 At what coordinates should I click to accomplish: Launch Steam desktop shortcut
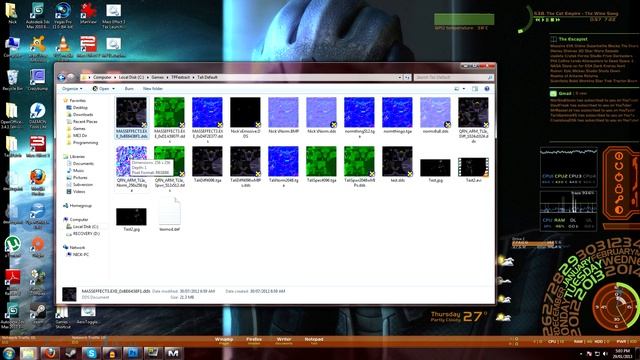point(38,314)
